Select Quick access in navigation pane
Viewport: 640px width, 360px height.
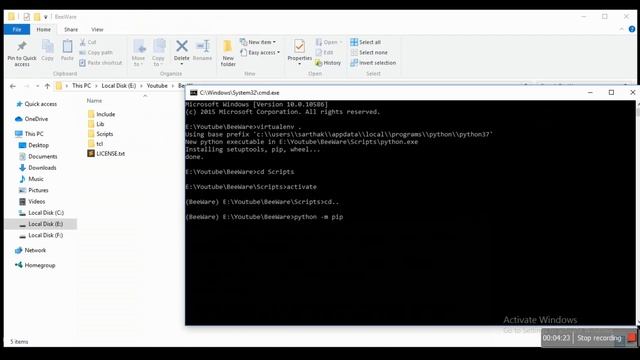click(x=40, y=104)
